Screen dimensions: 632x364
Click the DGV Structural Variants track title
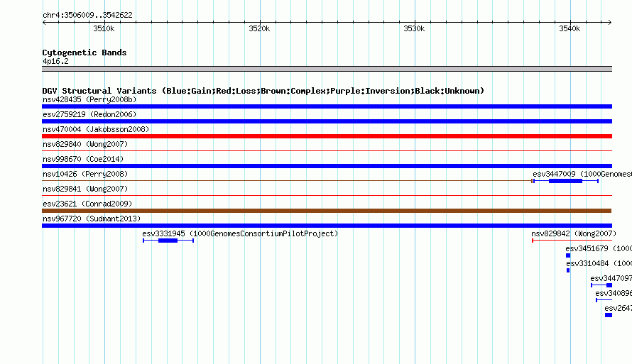click(x=263, y=91)
